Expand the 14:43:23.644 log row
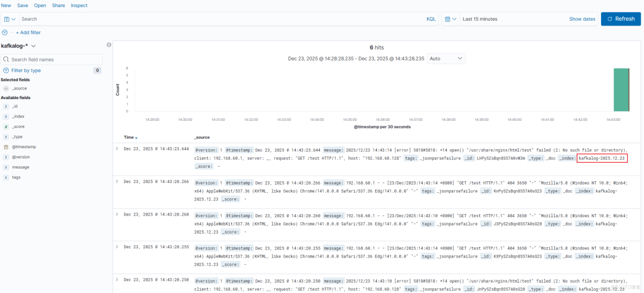Viewport: 644px width, 293px height. pyautogui.click(x=117, y=149)
